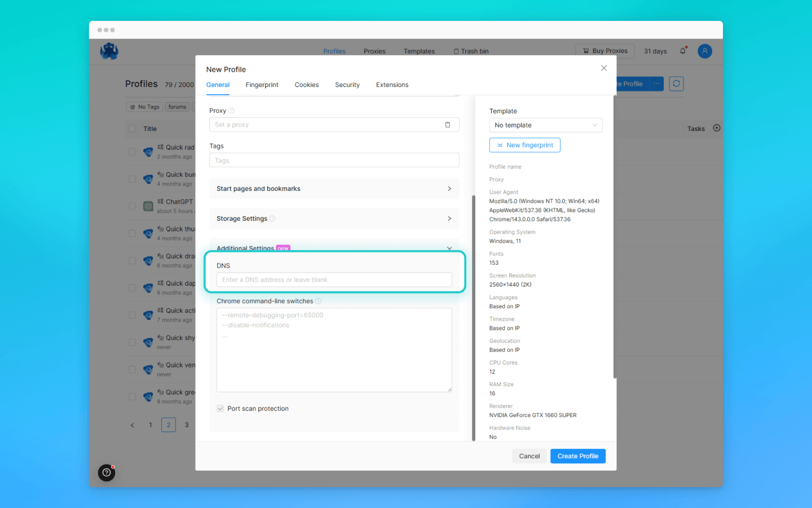Click the Buy Proxies button
The image size is (812, 508).
(x=605, y=51)
